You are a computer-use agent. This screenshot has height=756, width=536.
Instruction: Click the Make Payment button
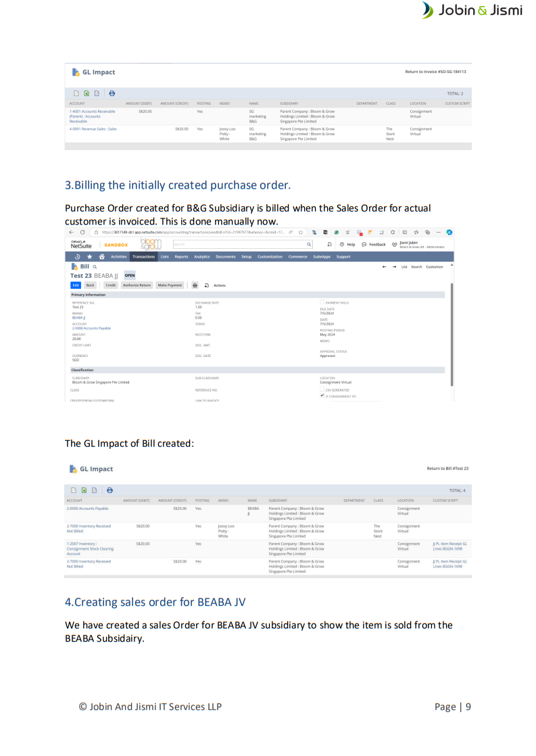170,285
